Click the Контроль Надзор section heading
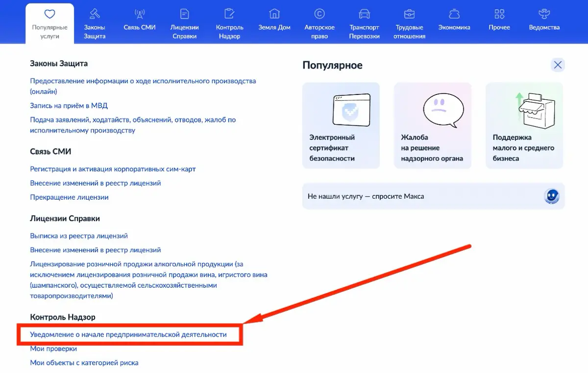The height and width of the screenshot is (373, 588). pyautogui.click(x=63, y=317)
